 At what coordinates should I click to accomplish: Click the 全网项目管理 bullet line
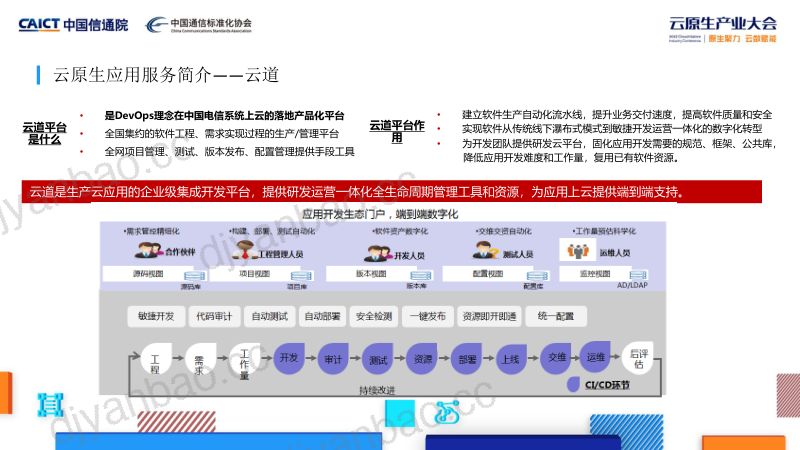click(229, 152)
